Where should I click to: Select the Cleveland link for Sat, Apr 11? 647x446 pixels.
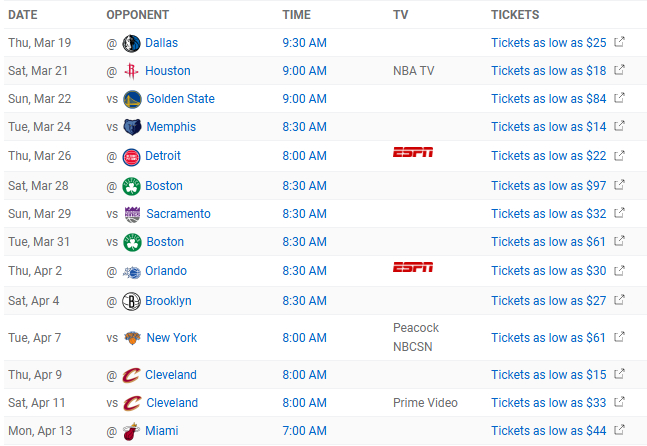coord(172,403)
